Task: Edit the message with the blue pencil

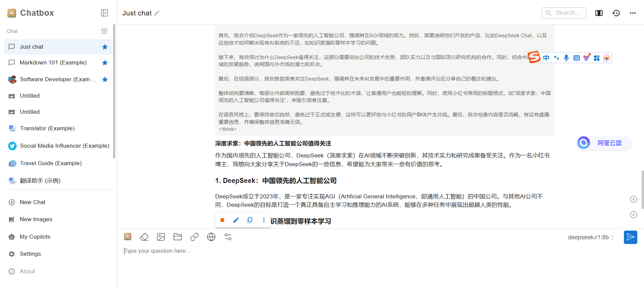Action: [236, 220]
